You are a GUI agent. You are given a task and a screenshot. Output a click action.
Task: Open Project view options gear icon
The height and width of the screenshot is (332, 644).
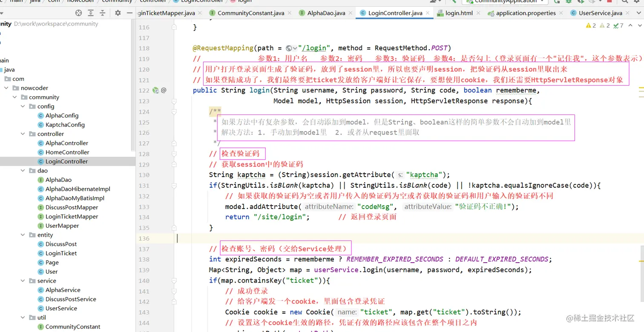tap(118, 13)
